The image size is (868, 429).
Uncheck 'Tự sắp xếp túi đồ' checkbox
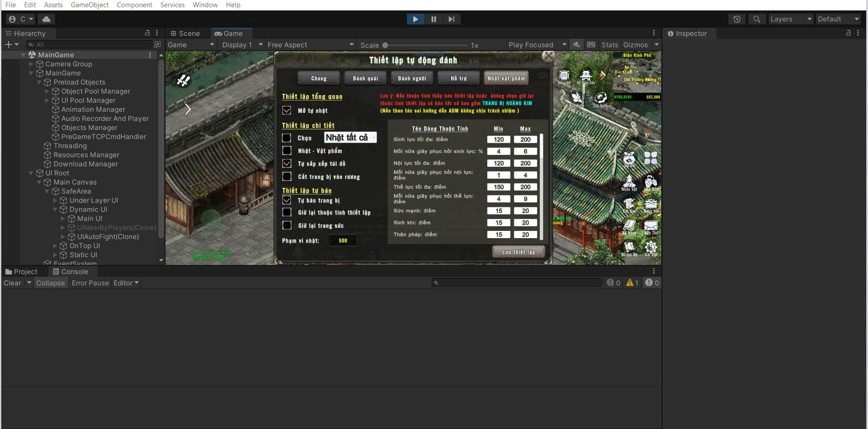coord(286,164)
